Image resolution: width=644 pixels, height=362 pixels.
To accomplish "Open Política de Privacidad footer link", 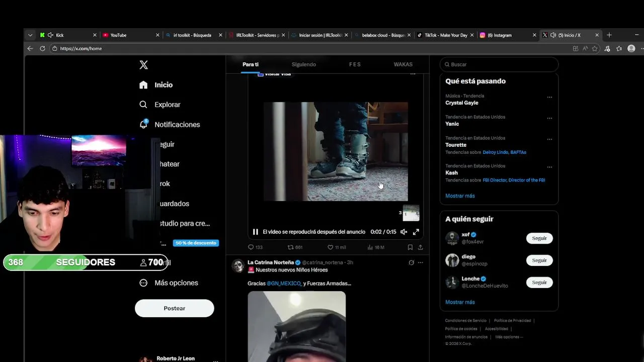I will [x=512, y=321].
